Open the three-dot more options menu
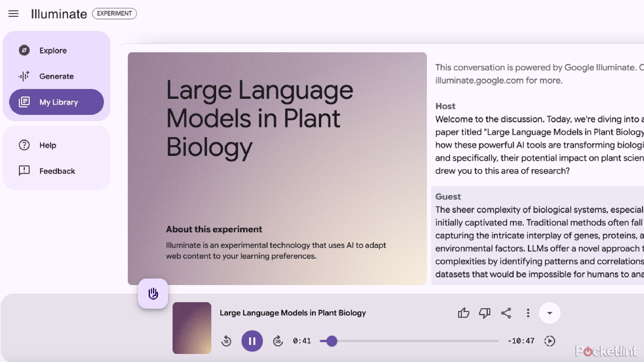The height and width of the screenshot is (362, 644). [528, 313]
